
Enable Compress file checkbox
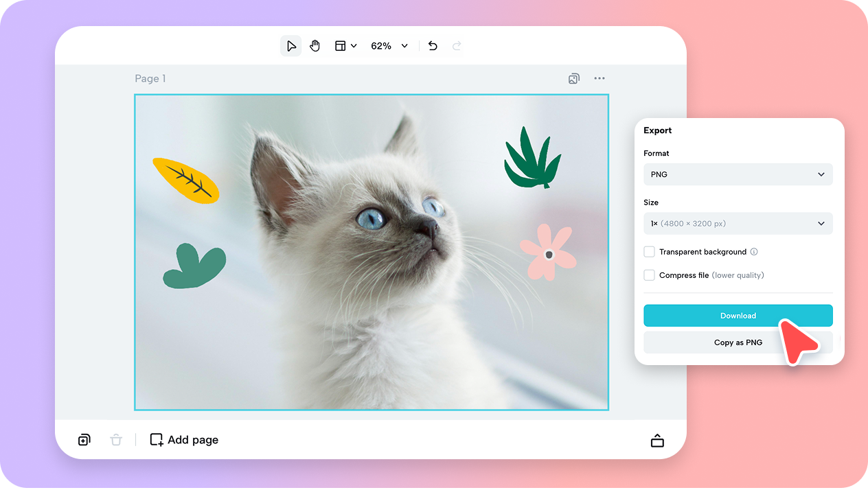[649, 275]
